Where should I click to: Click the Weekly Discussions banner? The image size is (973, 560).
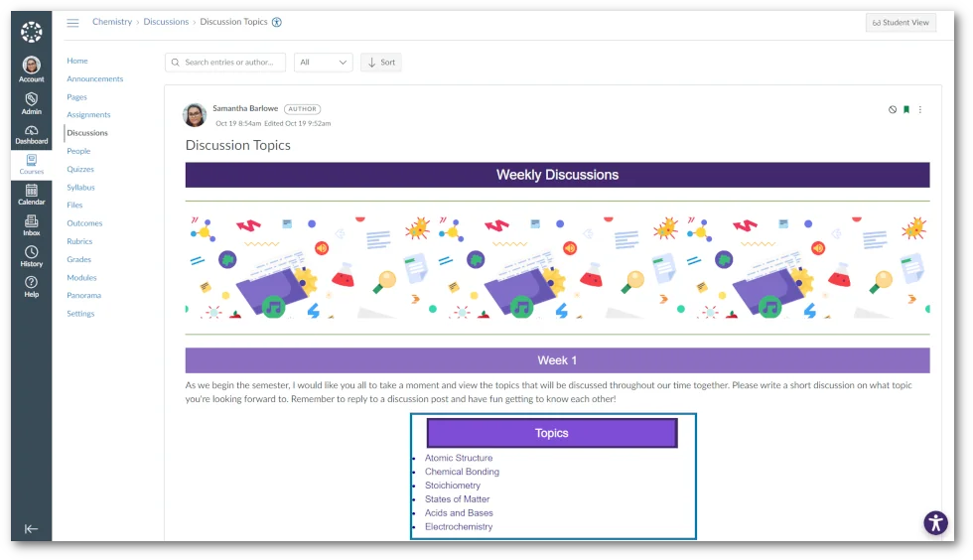pyautogui.click(x=557, y=175)
